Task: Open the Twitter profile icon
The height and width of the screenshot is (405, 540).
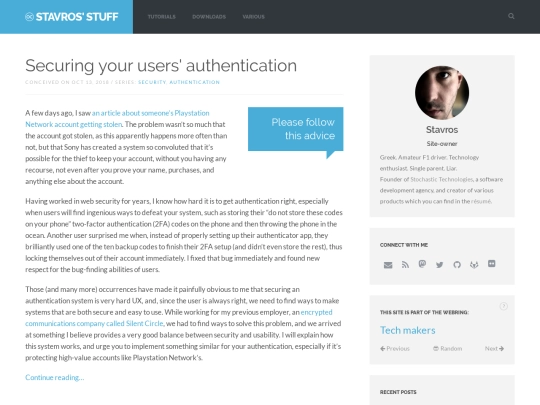Action: pyautogui.click(x=439, y=265)
